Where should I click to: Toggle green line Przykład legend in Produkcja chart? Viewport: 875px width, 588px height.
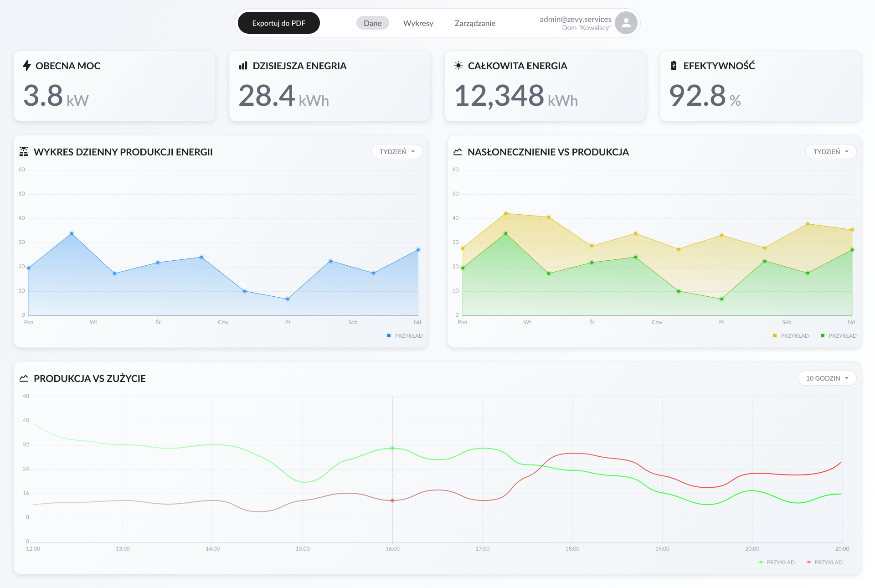777,562
